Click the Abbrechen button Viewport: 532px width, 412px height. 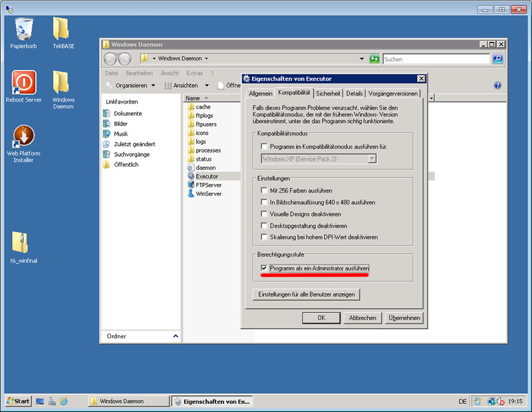[362, 318]
